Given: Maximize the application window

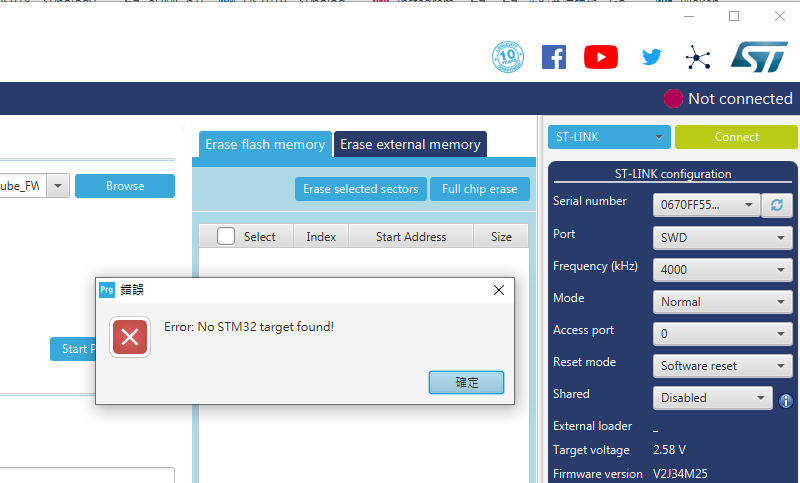Looking at the screenshot, I should tap(734, 16).
